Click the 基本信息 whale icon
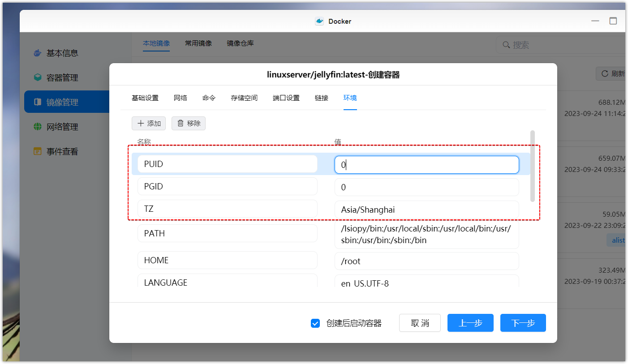The image size is (628, 364). pos(38,53)
